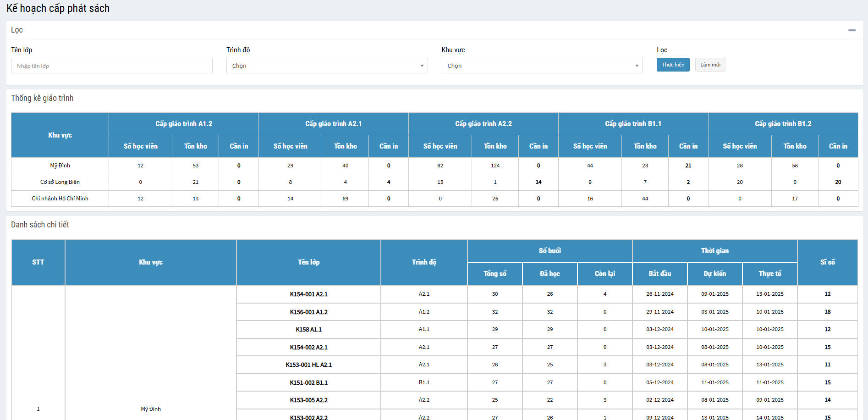Click the Trình độ dropdown arrow

(422, 66)
